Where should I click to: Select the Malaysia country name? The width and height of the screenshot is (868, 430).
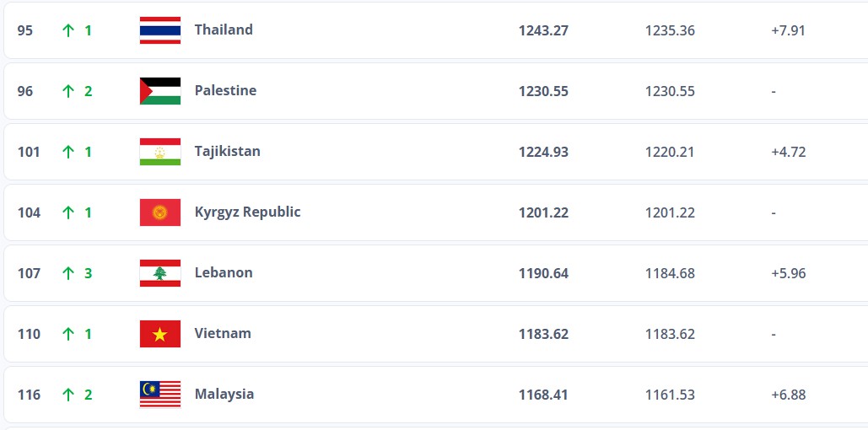coord(224,394)
